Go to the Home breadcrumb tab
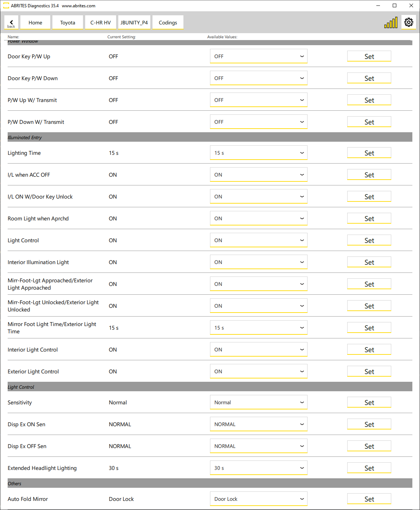Image resolution: width=420 pixels, height=510 pixels. click(x=35, y=23)
